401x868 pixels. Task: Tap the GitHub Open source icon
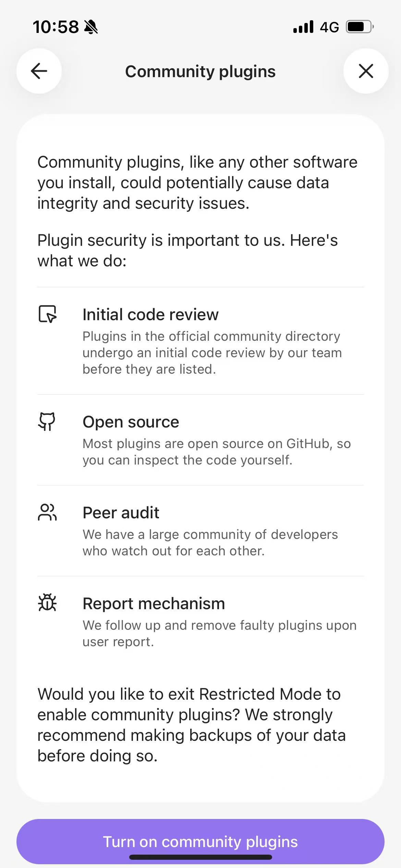(47, 421)
